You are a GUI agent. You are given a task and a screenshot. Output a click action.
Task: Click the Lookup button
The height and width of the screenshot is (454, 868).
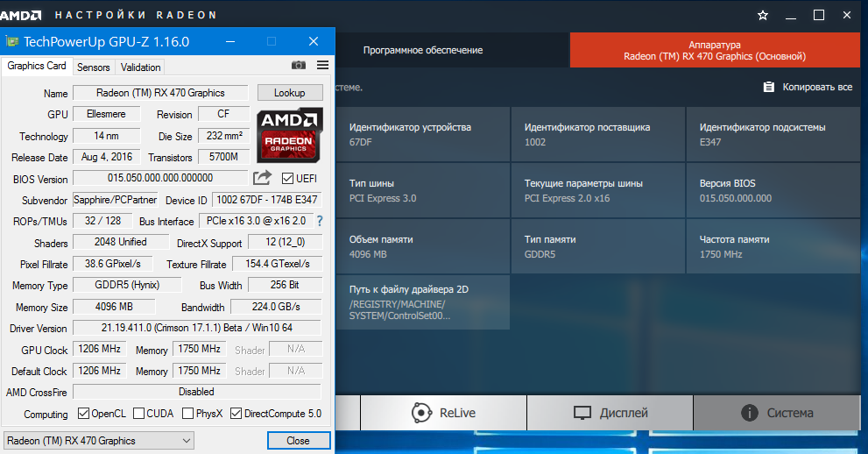click(x=290, y=92)
